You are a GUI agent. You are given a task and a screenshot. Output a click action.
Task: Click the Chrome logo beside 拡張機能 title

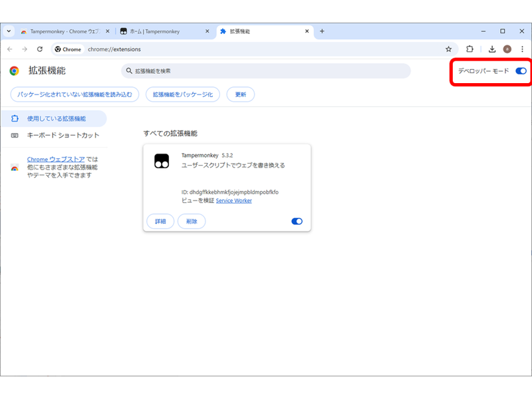[x=14, y=71]
